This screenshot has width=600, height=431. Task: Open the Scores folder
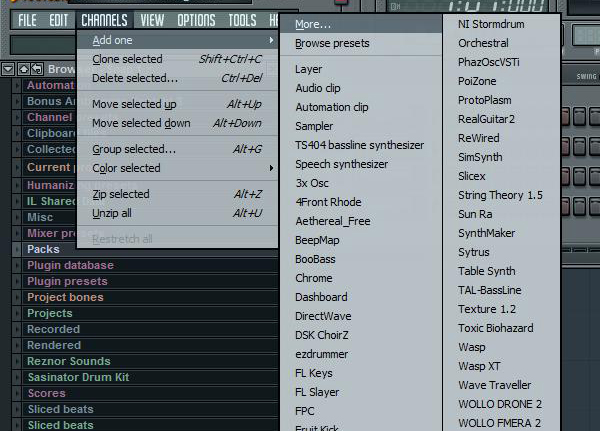coord(150,393)
